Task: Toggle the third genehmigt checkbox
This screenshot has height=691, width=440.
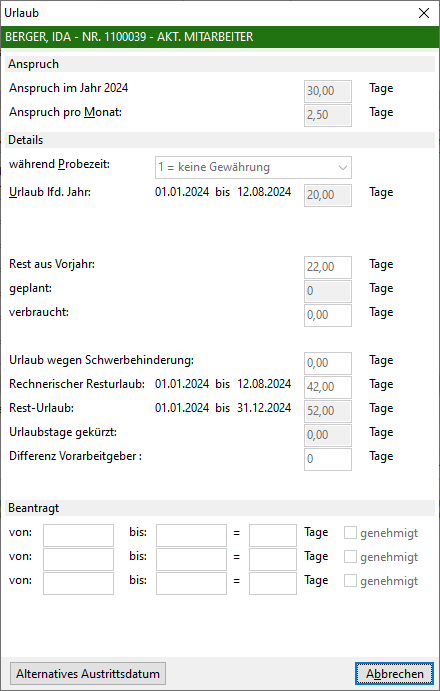Action: pyautogui.click(x=350, y=581)
